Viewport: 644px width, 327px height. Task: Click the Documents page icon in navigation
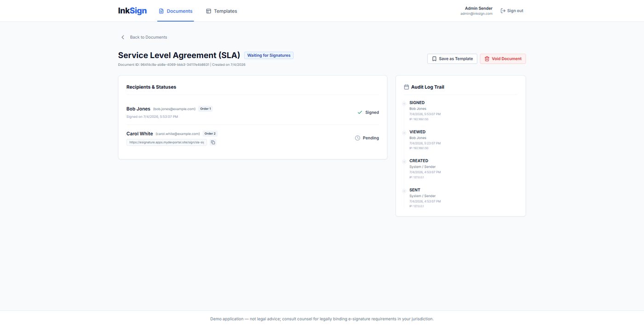click(x=161, y=11)
